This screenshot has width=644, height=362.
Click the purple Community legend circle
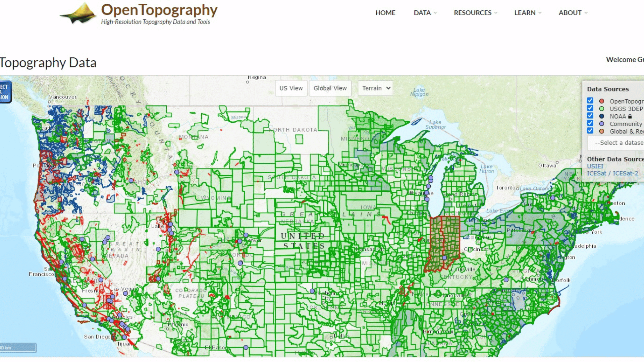tap(602, 124)
